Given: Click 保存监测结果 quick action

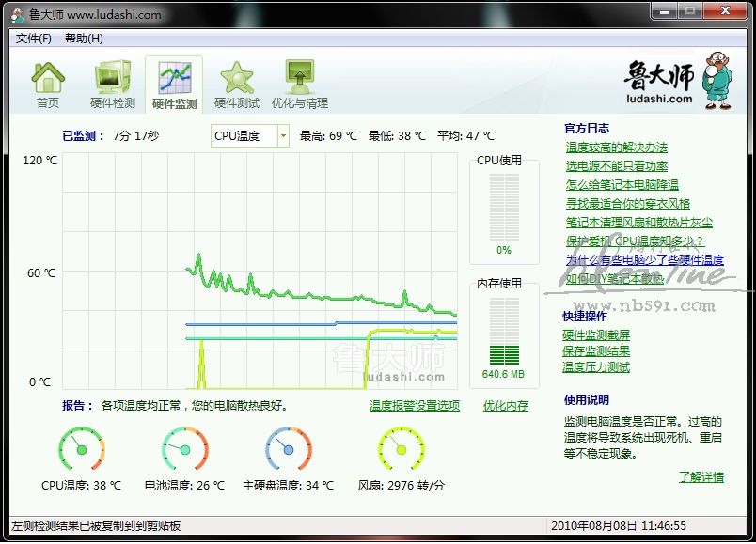Looking at the screenshot, I should coord(596,351).
